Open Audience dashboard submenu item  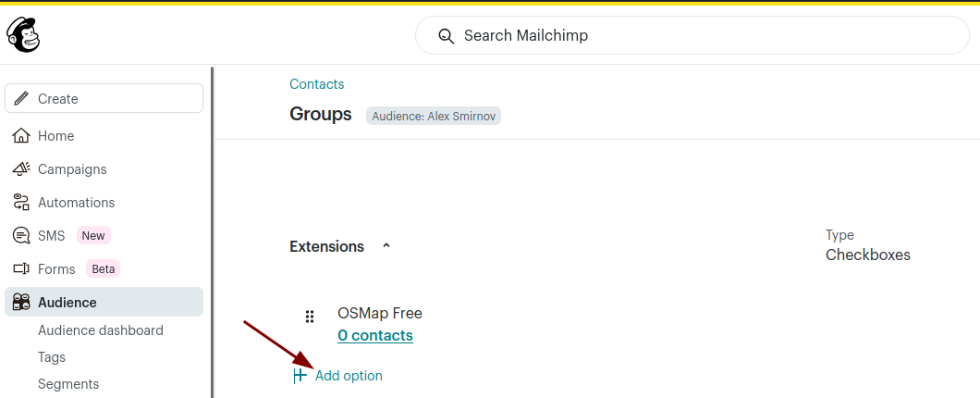[x=101, y=330]
